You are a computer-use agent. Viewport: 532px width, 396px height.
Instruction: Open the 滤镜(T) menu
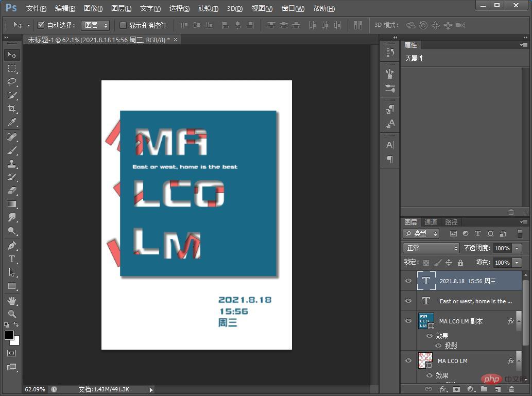208,8
